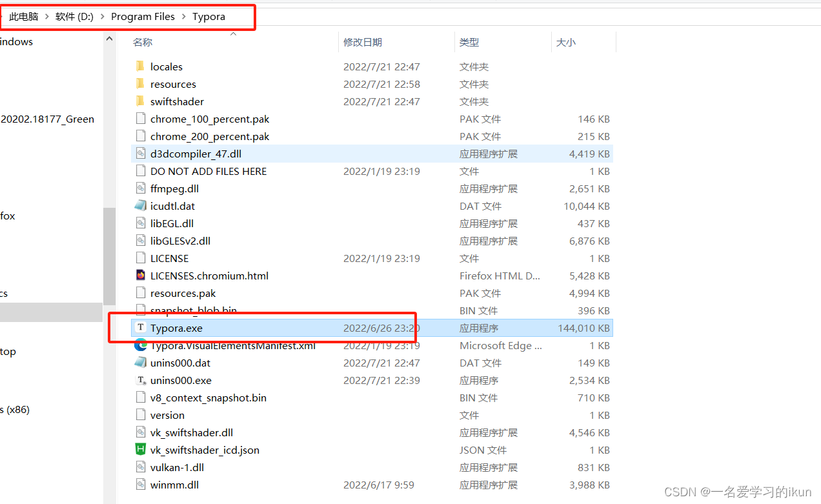Image resolution: width=821 pixels, height=504 pixels.
Task: Click the vulkan-1.dll file icon
Action: coord(140,467)
